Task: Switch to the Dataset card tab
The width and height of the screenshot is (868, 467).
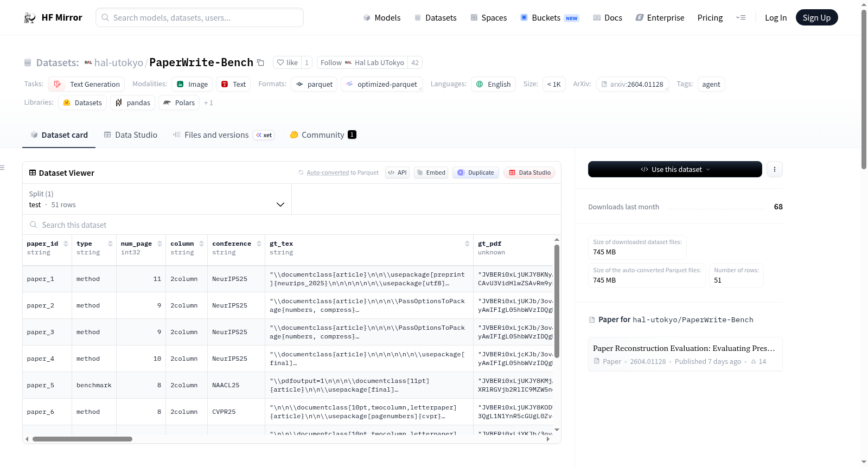Action: click(59, 135)
